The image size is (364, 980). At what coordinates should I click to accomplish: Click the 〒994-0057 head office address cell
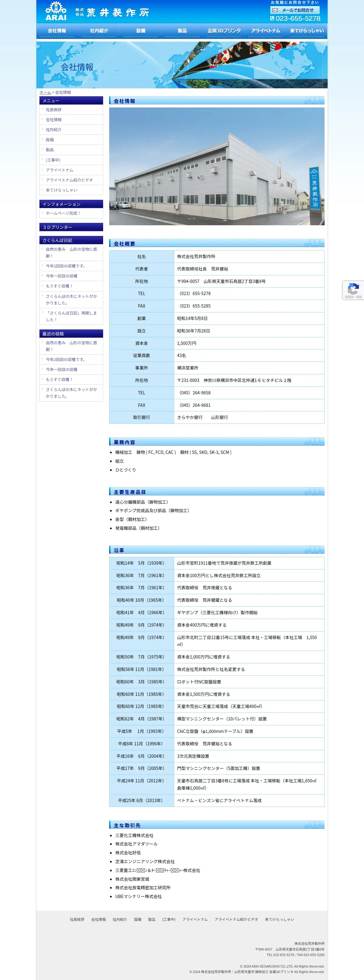[249, 281]
